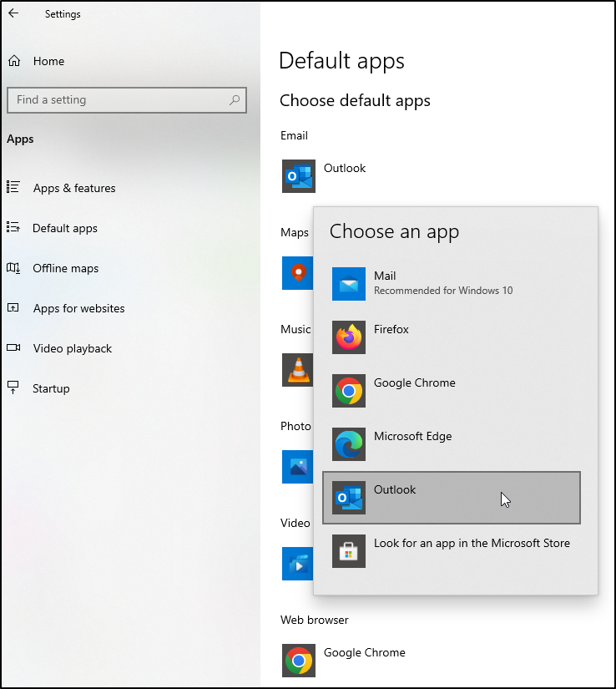Click the search magnifier icon

[x=235, y=99]
